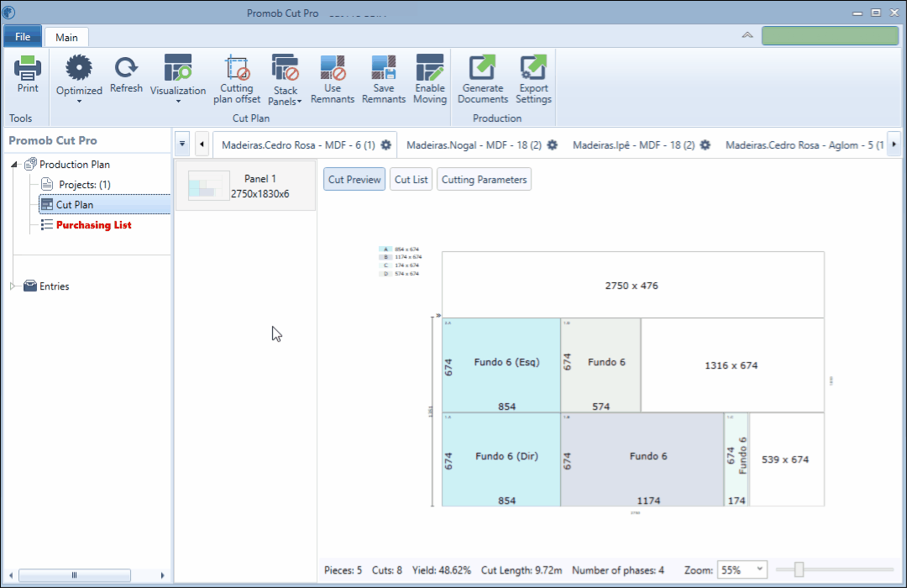Expand the Entries tree node
The image size is (907, 588).
click(13, 286)
